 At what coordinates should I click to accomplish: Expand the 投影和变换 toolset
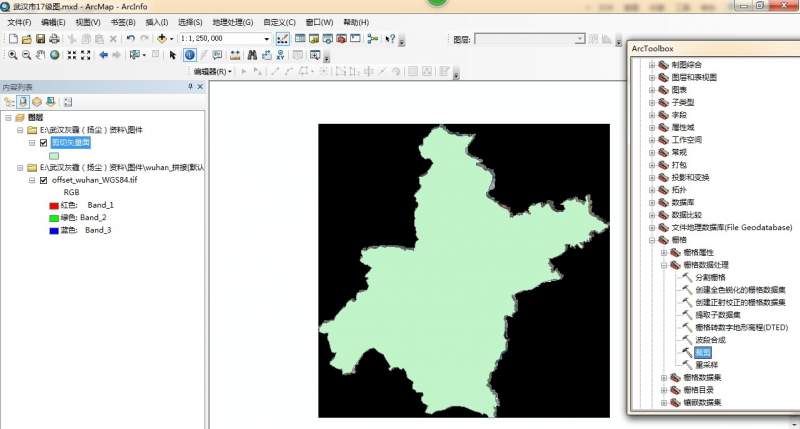pyautogui.click(x=652, y=178)
